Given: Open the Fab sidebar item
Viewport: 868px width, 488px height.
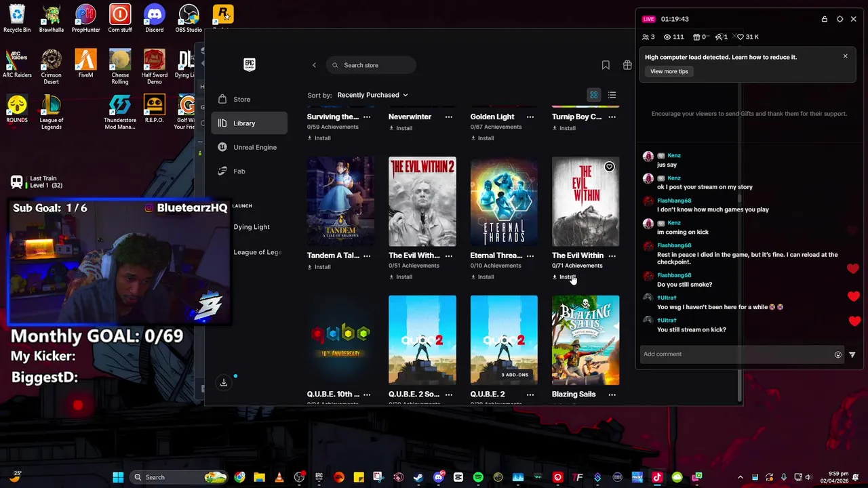Looking at the screenshot, I should coord(232,171).
